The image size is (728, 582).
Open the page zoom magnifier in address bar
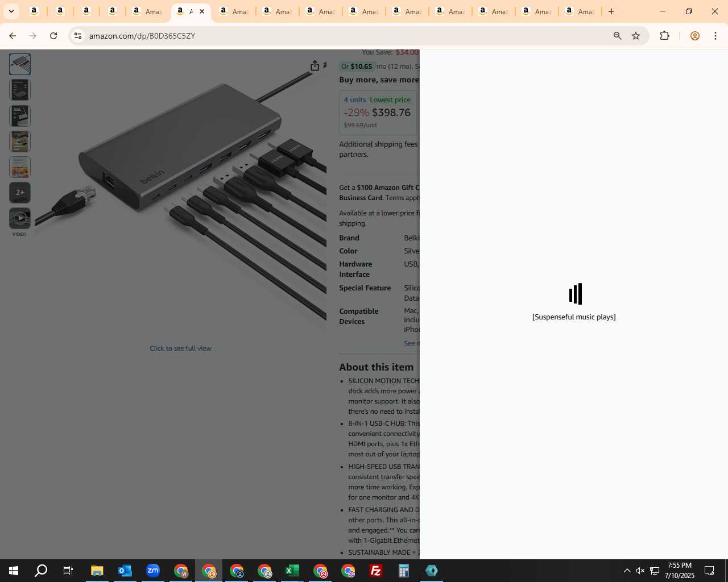click(618, 36)
